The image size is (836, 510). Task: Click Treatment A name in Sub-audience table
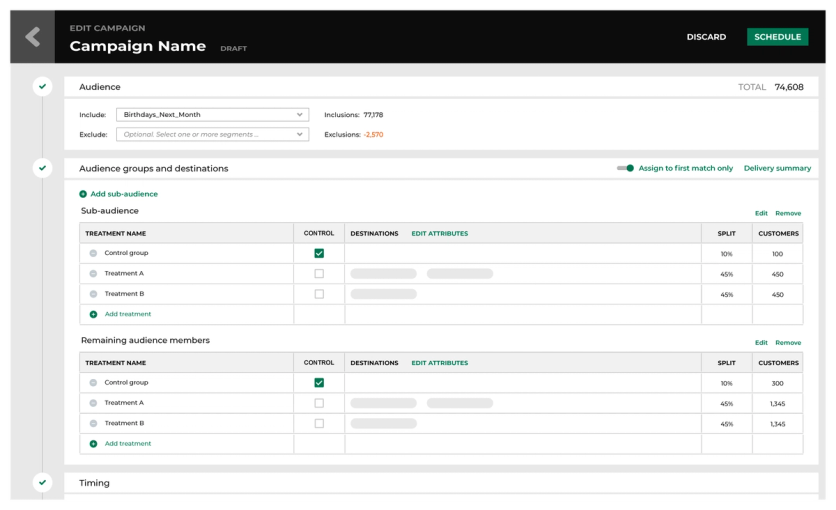(x=124, y=273)
